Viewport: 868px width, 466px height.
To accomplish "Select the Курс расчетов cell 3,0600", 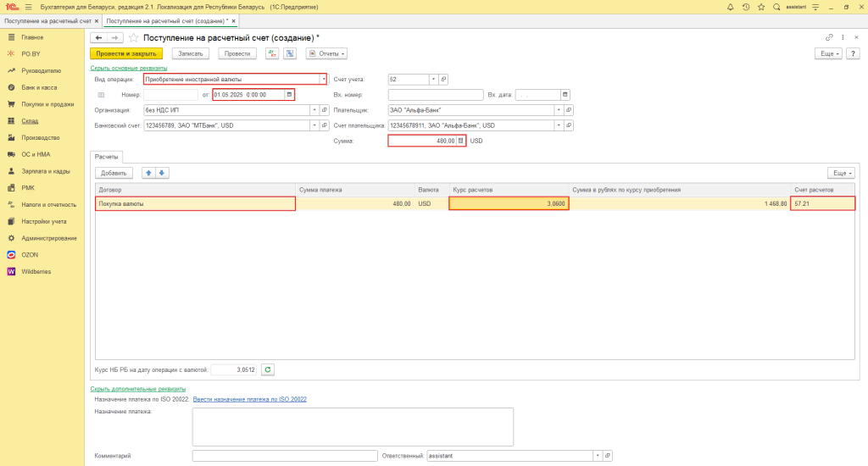I will click(509, 203).
